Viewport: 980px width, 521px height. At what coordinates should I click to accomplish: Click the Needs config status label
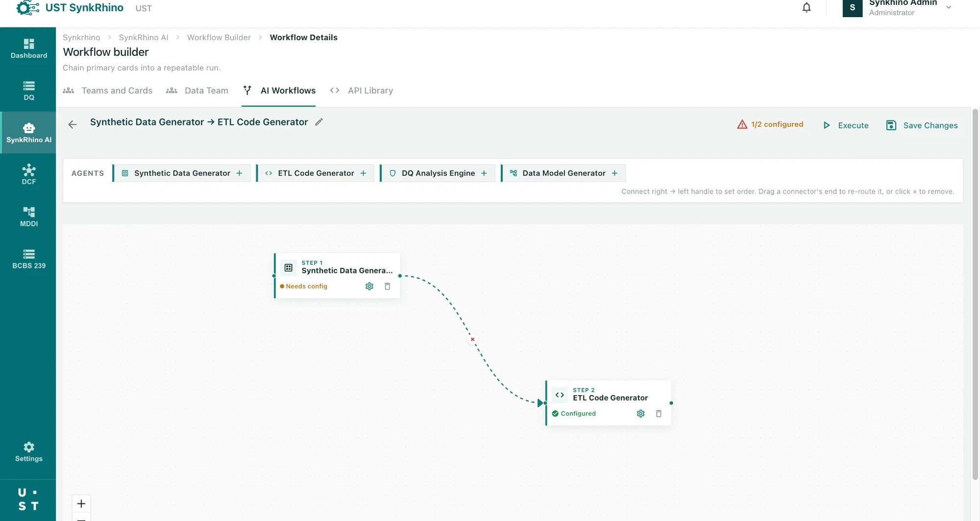pyautogui.click(x=303, y=286)
